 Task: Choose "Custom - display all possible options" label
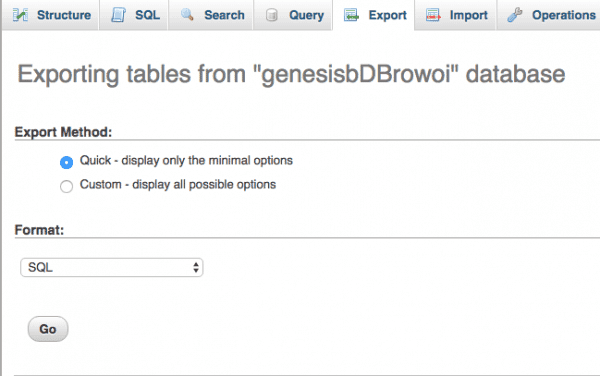pos(178,184)
